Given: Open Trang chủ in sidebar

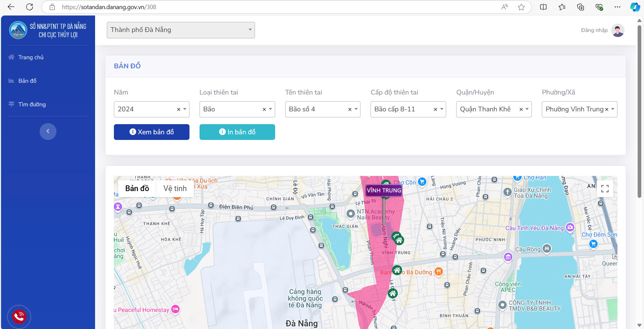Looking at the screenshot, I should tap(31, 57).
